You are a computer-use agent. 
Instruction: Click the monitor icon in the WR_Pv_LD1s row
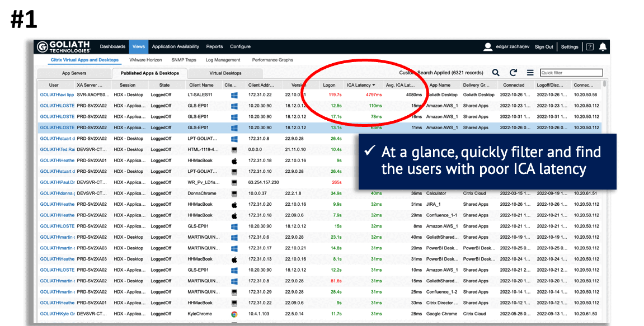point(234,182)
